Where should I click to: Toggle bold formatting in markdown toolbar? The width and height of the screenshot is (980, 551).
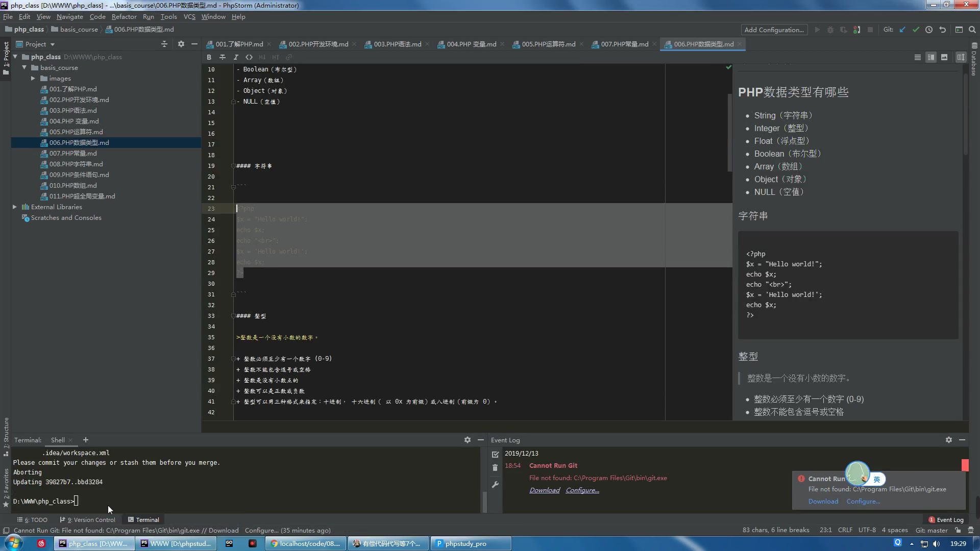(209, 57)
